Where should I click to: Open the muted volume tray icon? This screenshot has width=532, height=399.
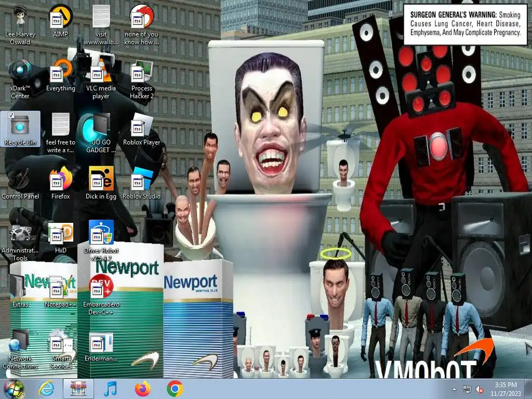480,390
